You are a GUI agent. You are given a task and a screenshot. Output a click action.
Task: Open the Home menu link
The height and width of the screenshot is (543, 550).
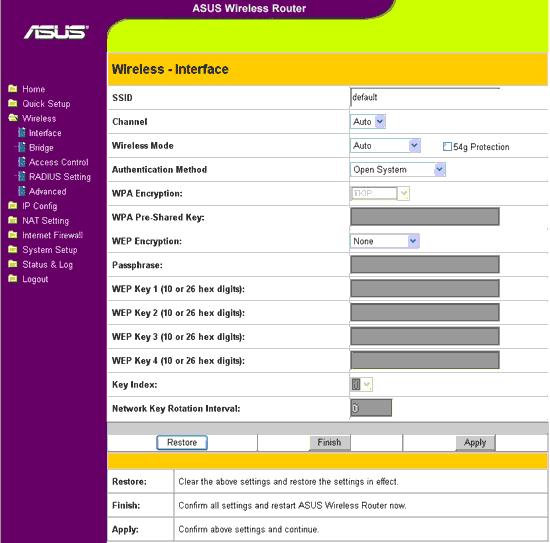click(34, 89)
